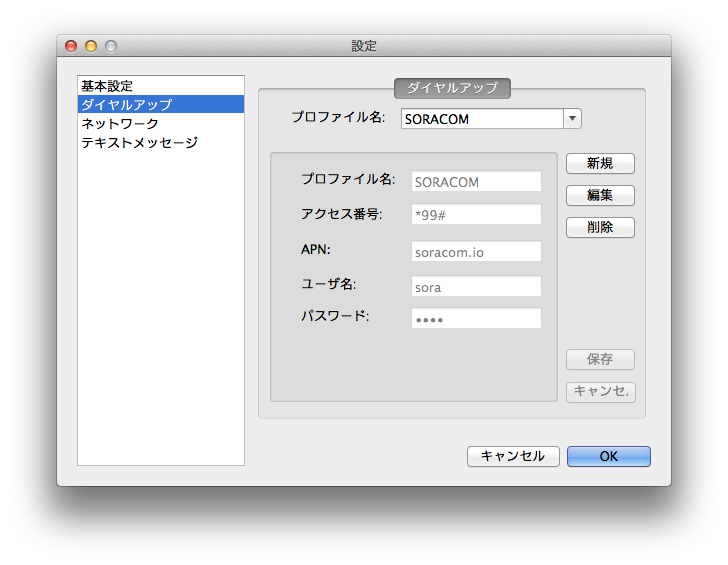Minimize the 設定 window with yellow button

(91, 46)
